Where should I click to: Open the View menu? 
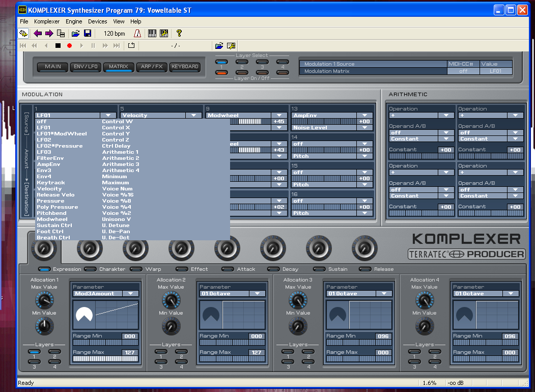tap(119, 21)
